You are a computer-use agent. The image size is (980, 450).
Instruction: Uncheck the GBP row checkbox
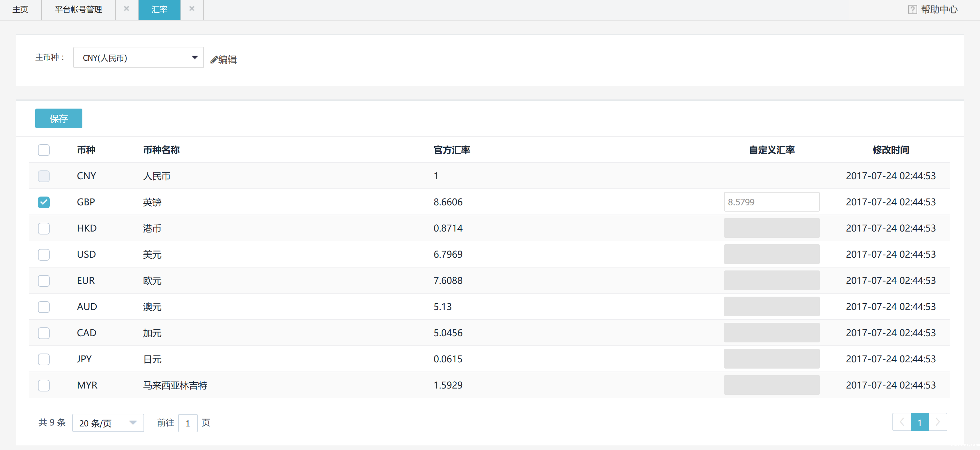click(x=44, y=202)
